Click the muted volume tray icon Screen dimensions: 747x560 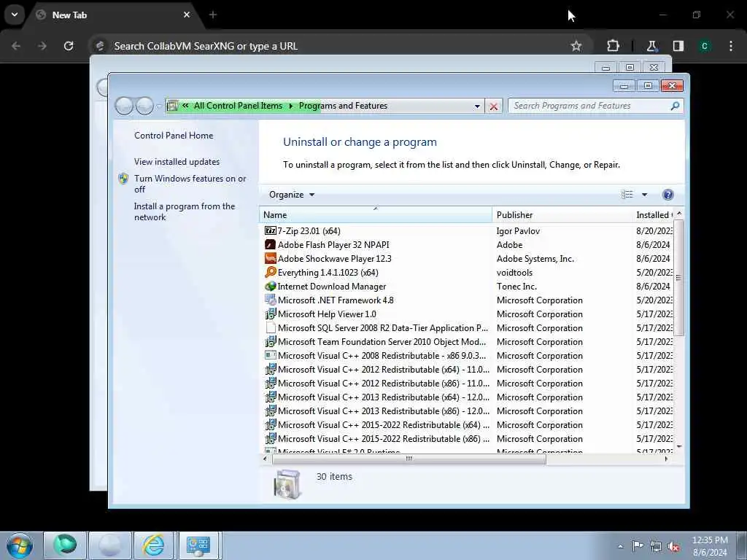[x=673, y=547]
